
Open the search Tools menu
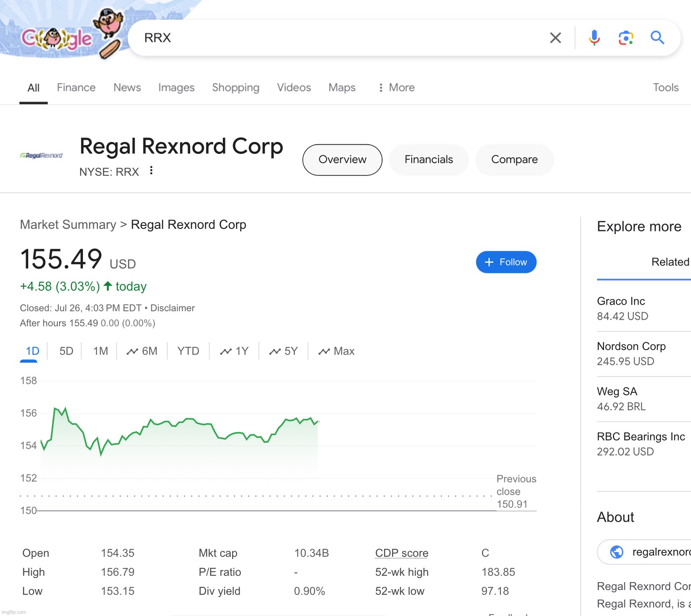(x=666, y=88)
